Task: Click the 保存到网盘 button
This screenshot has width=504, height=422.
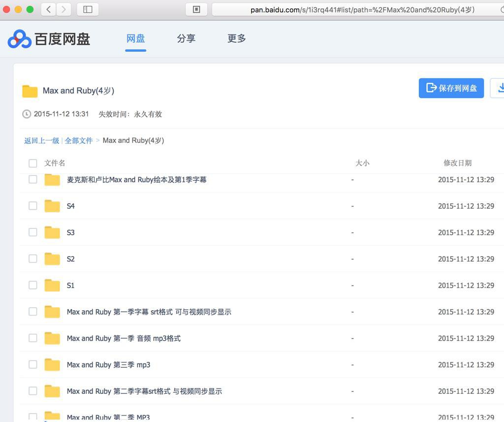Action: point(451,88)
